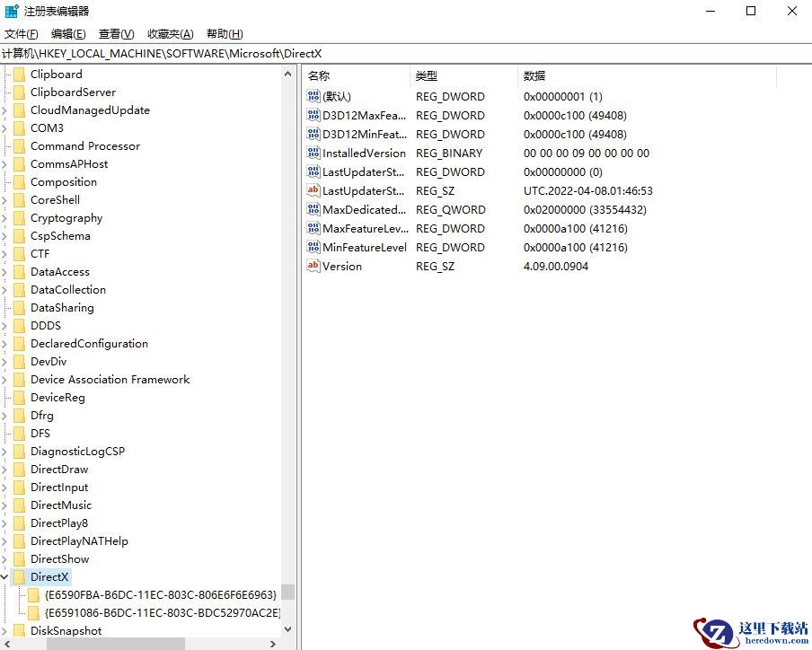Click the Clipboard folder icon
The height and width of the screenshot is (650, 812).
pyautogui.click(x=19, y=75)
